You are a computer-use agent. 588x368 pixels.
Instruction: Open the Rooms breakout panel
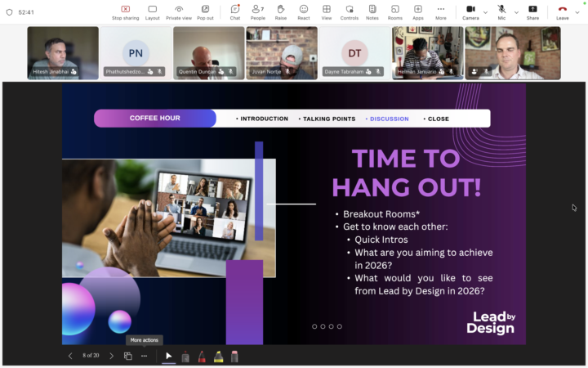[395, 11]
